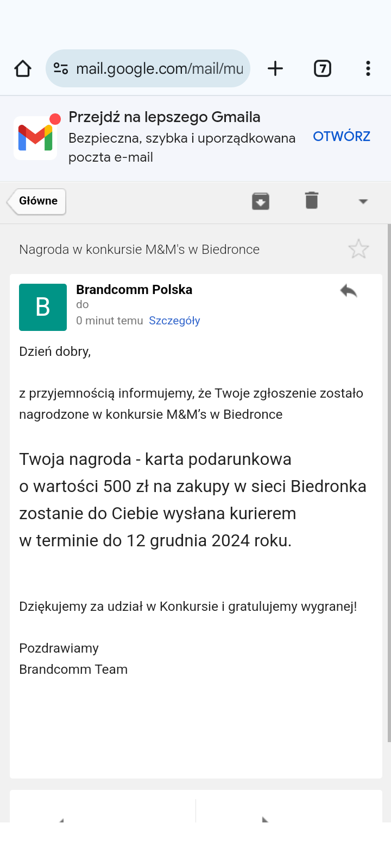Reply using the arrow icon
This screenshot has width=391, height=868.
click(x=349, y=291)
